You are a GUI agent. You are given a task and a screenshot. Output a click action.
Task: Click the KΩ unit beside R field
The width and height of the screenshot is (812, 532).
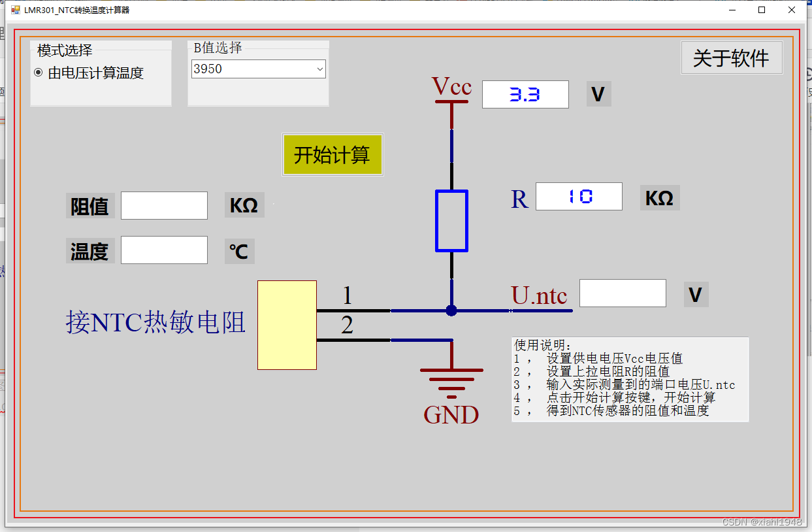[660, 198]
